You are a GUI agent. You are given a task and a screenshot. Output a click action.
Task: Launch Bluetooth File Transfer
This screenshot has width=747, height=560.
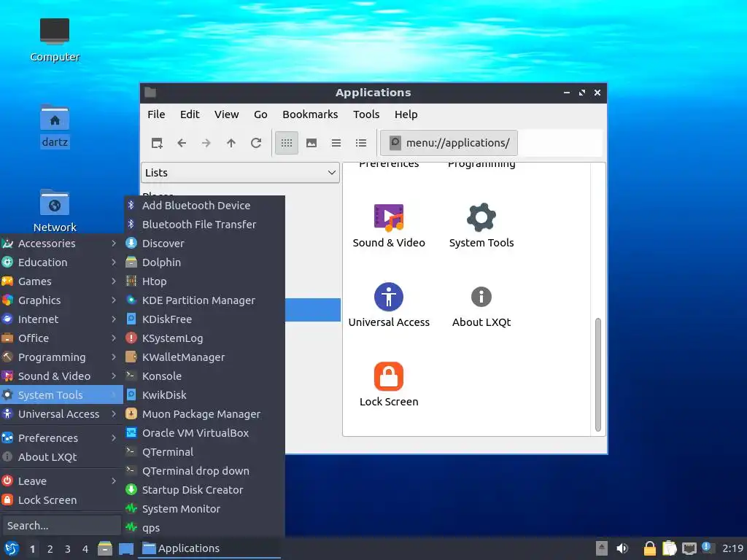pyautogui.click(x=204, y=225)
